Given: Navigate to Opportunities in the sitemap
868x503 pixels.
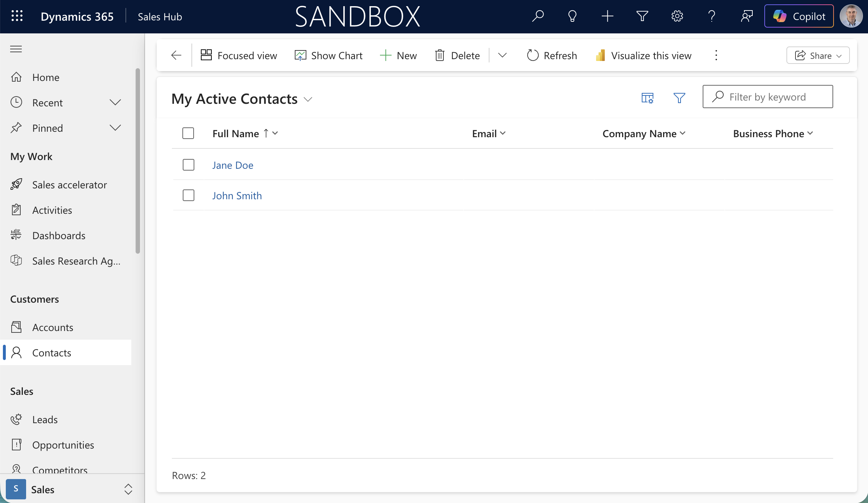Looking at the screenshot, I should [x=63, y=445].
